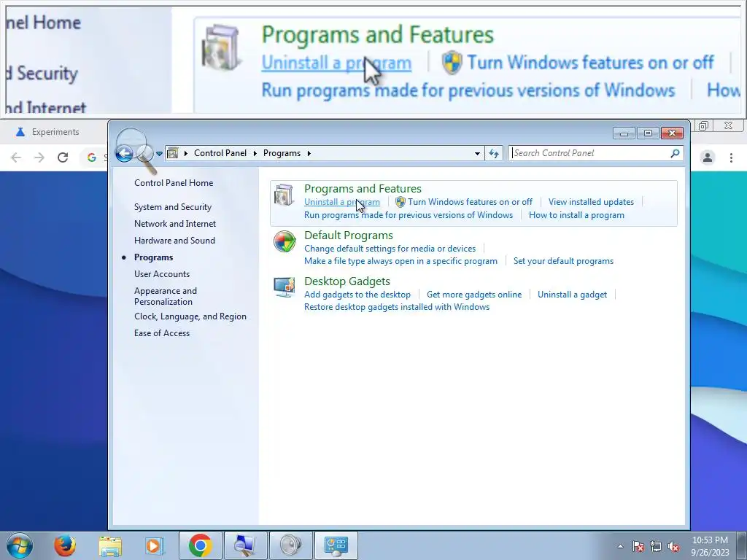Open Hardware and Sound category
The image size is (747, 560).
(x=174, y=241)
